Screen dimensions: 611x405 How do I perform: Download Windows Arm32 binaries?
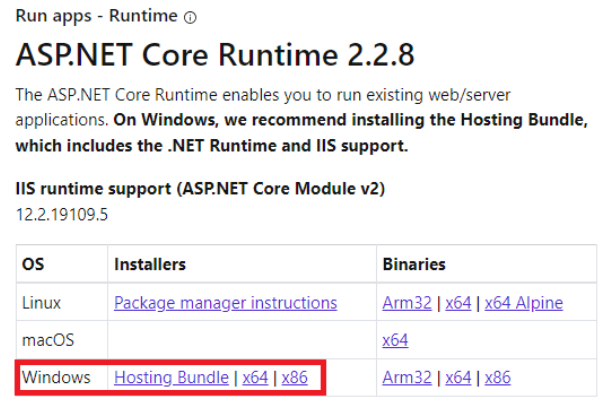(x=407, y=377)
